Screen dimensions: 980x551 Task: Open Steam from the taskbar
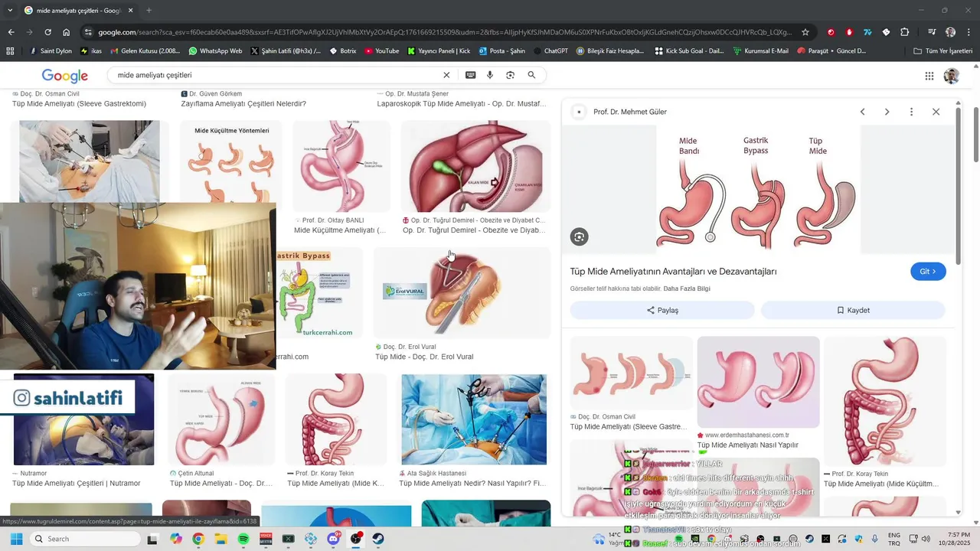pyautogui.click(x=378, y=539)
